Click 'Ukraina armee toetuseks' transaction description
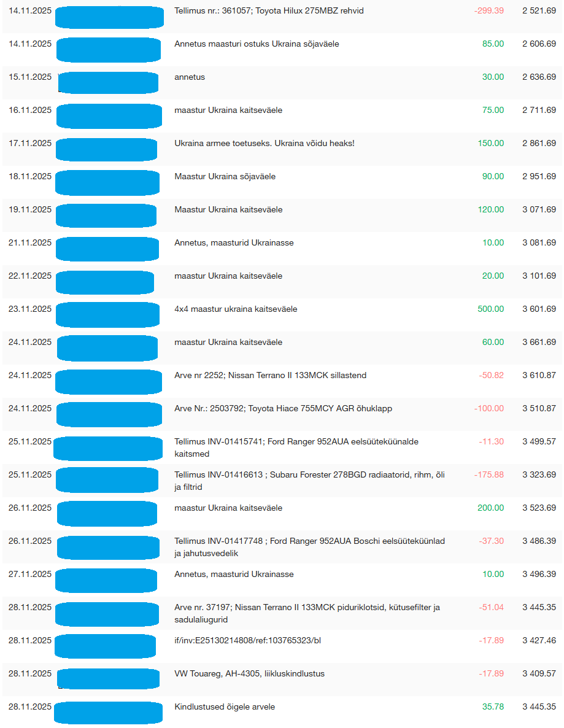The image size is (564, 728). (264, 144)
